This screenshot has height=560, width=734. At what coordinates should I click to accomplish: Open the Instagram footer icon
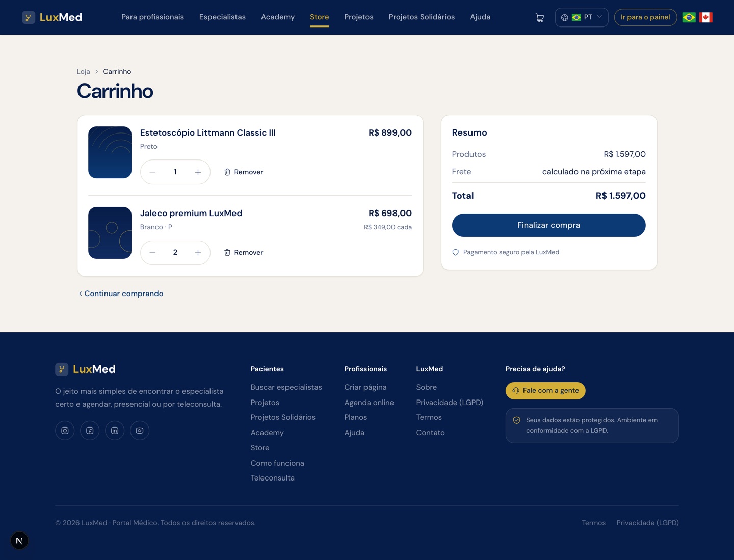(65, 431)
